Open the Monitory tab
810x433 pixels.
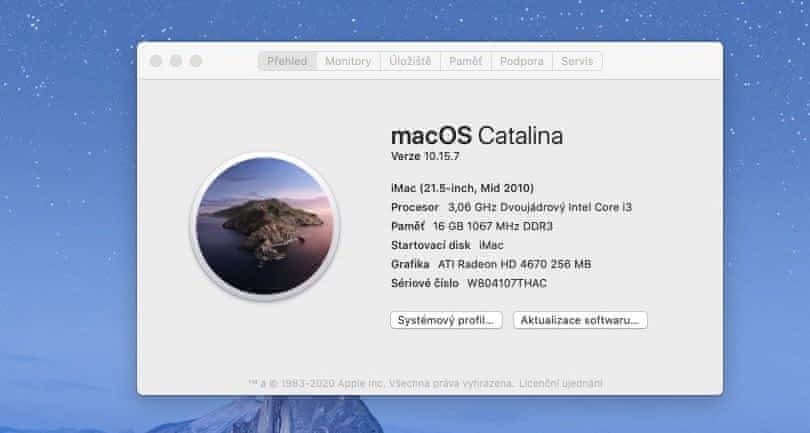(x=348, y=61)
